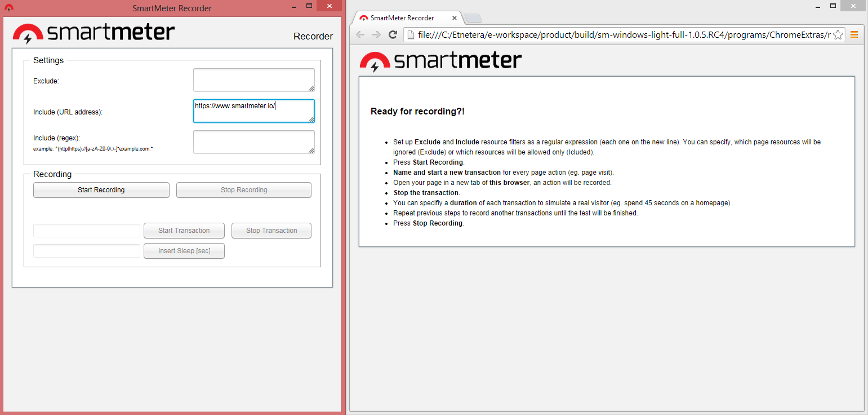This screenshot has width=868, height=415.
Task: Click the 'Repeat previous steps' instruction line
Action: (515, 213)
